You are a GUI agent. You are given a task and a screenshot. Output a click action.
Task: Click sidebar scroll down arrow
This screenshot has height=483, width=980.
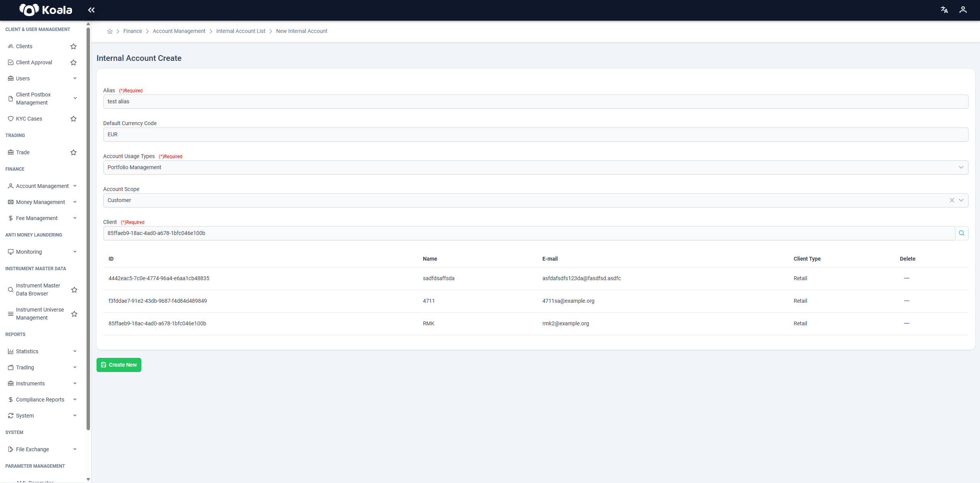(x=88, y=479)
